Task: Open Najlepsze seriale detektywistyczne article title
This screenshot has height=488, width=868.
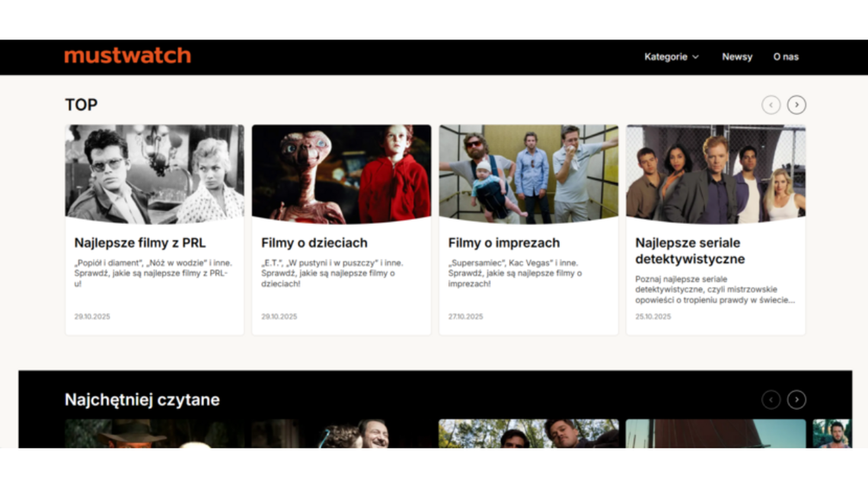Action: tap(690, 250)
